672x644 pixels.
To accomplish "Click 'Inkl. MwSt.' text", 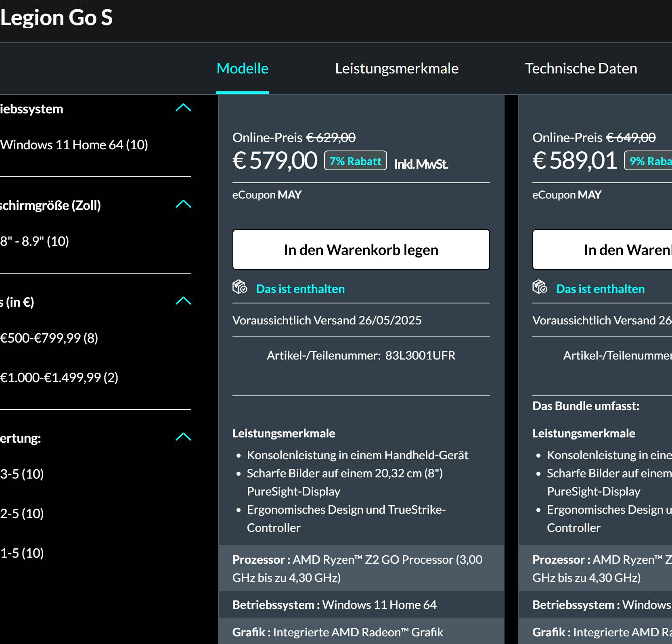I will coord(421,164).
